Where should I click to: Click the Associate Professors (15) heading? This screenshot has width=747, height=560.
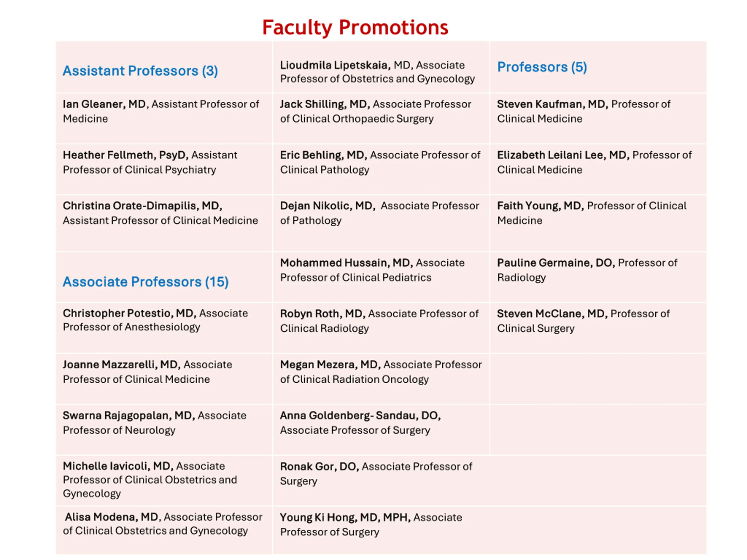[x=146, y=282]
